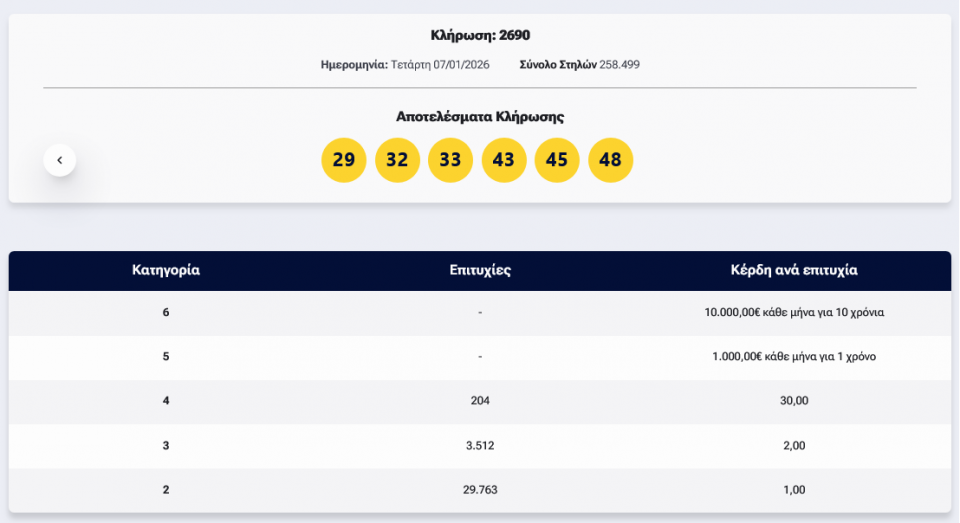Click the 1.000,00€ monthly prize cell

[794, 356]
